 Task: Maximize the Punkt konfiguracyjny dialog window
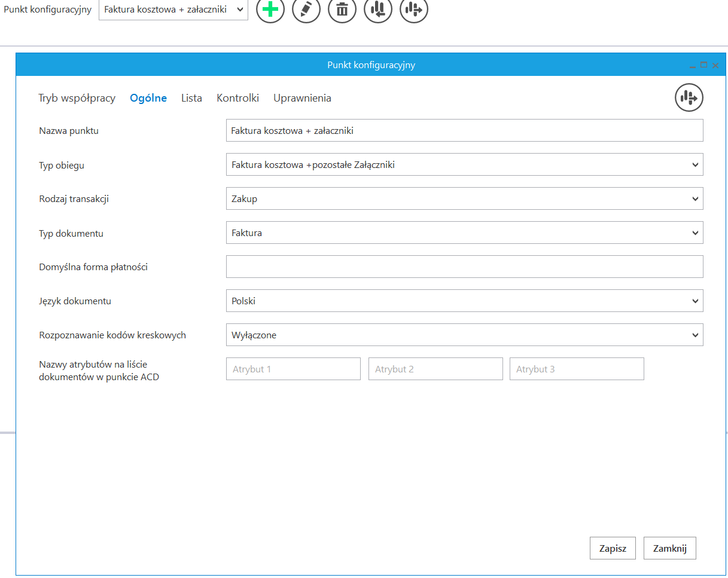coord(704,65)
